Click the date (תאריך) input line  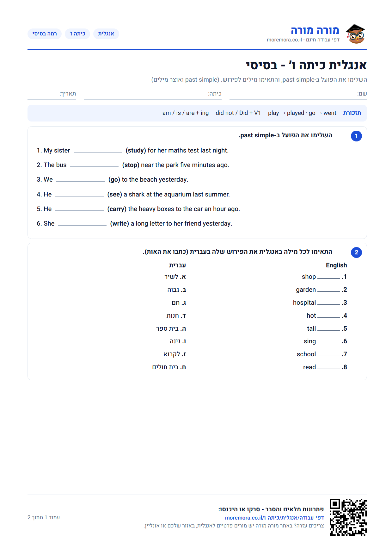pyautogui.click(x=52, y=94)
